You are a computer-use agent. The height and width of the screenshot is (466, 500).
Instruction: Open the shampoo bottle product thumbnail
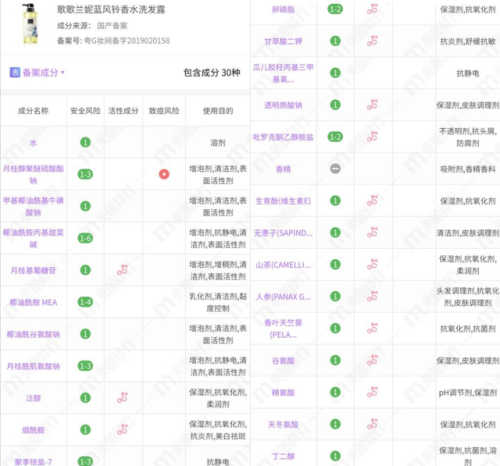point(30,24)
